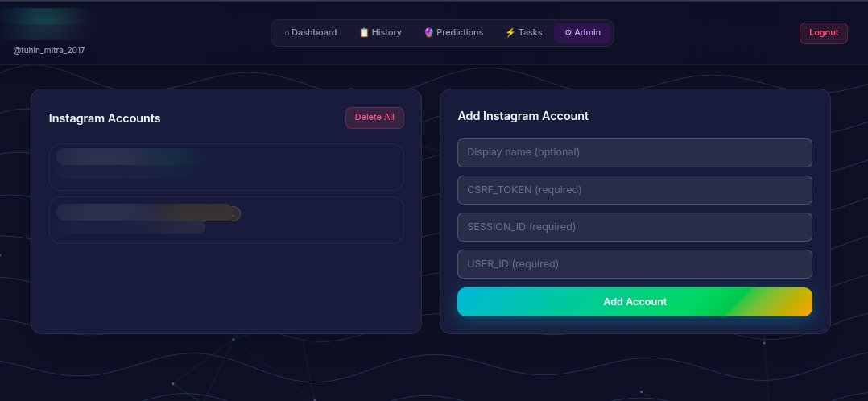
Task: Click the crystal ball Predictions icon
Action: pyautogui.click(x=429, y=33)
